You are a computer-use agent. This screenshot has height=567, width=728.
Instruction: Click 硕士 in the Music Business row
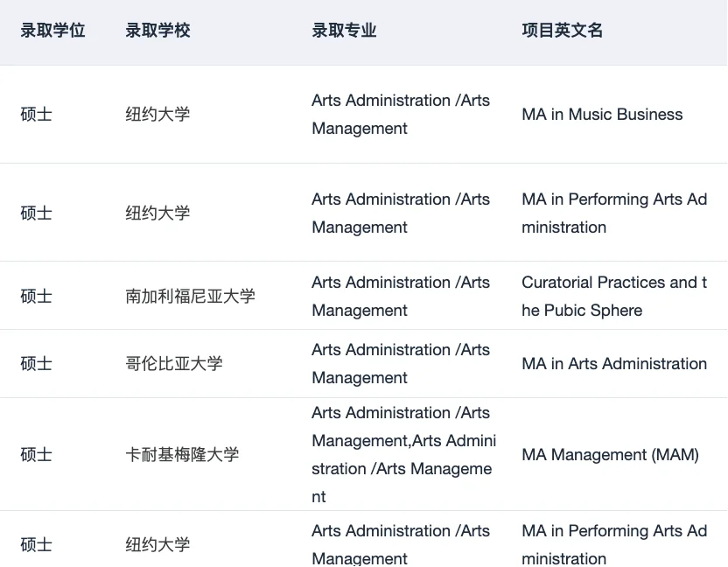pos(36,115)
